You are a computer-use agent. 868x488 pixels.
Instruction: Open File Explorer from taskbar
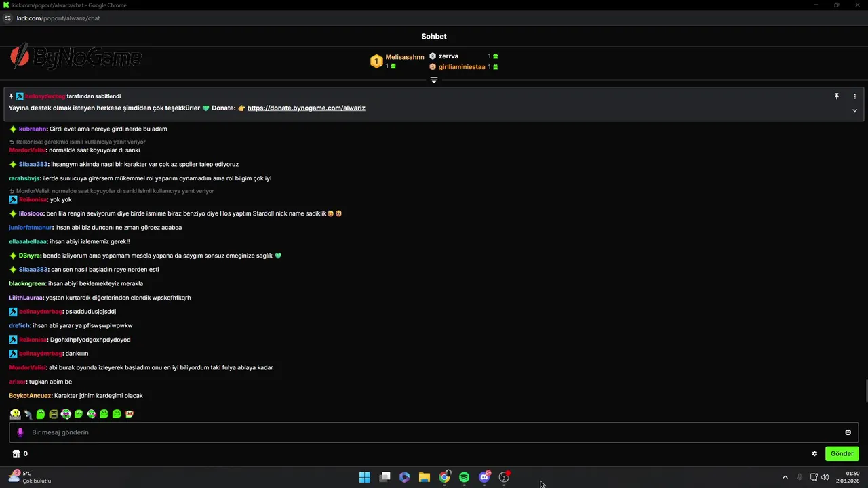[x=425, y=477]
